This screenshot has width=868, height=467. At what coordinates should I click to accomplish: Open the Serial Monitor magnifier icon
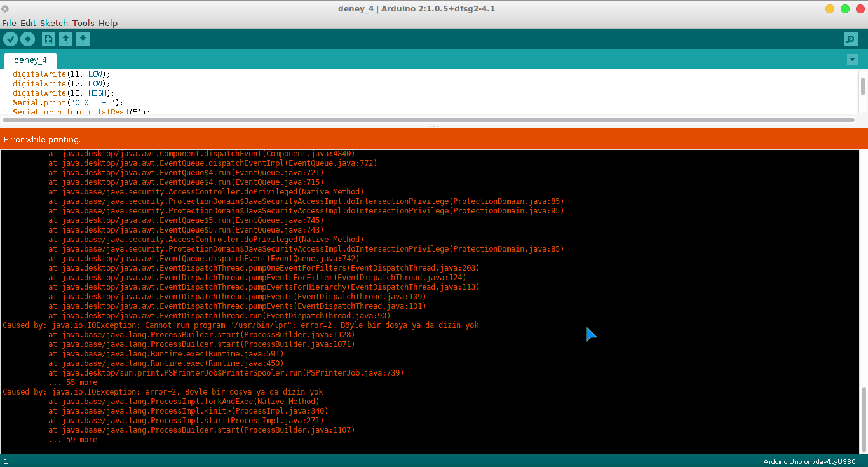coord(851,39)
